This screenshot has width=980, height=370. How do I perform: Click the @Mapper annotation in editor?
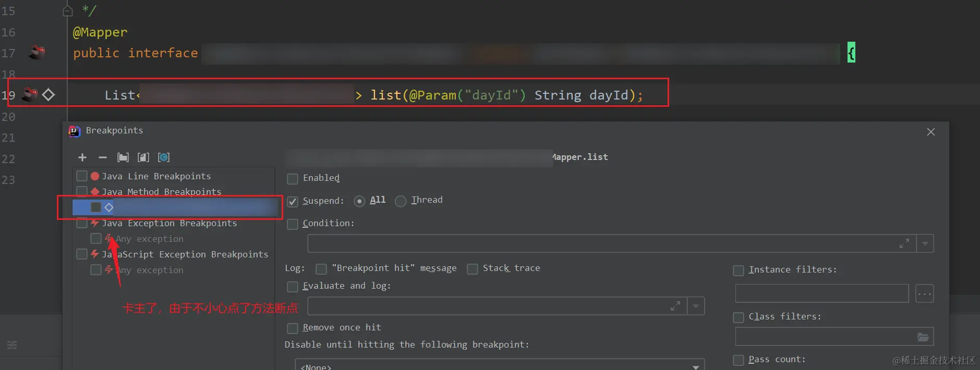tap(100, 32)
